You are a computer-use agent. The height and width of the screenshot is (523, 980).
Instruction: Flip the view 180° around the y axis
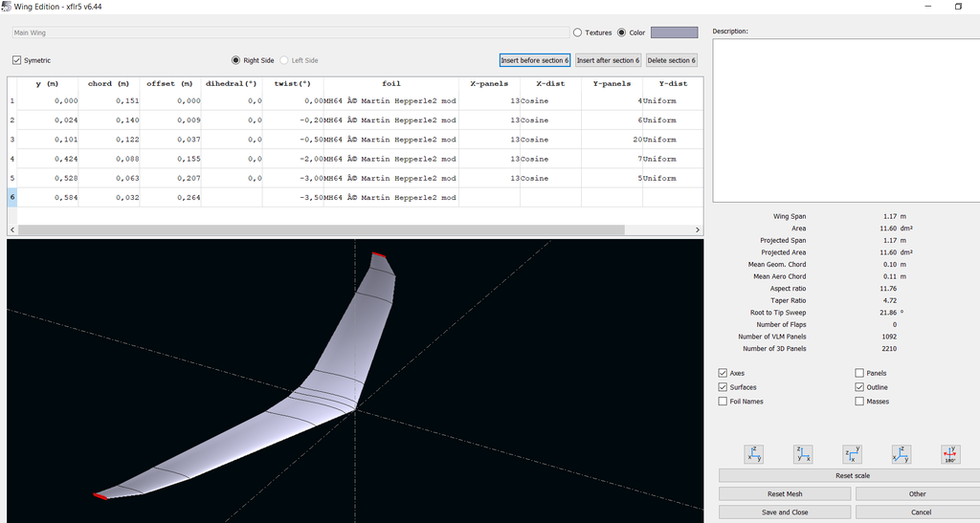pos(949,454)
